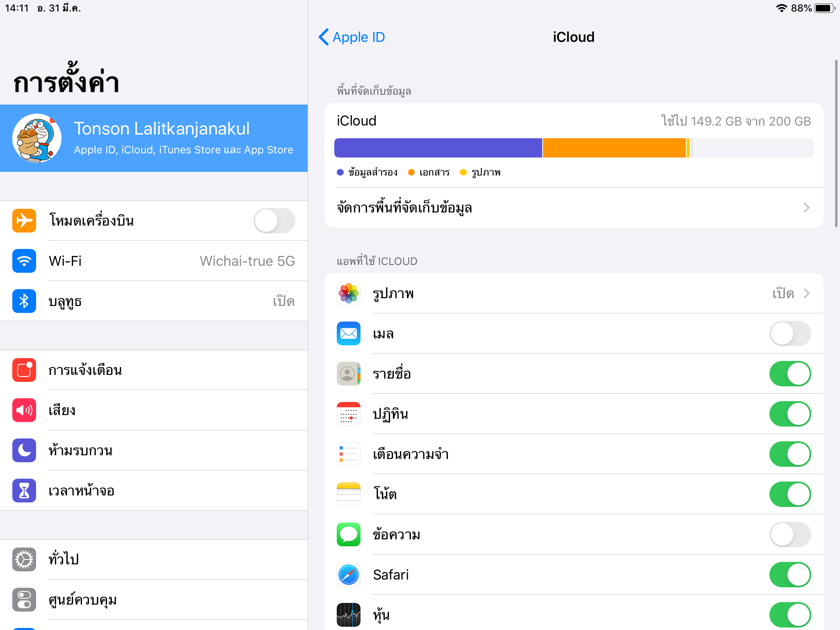The image size is (840, 630).
Task: Tap the Notes app icon
Action: coord(349,494)
